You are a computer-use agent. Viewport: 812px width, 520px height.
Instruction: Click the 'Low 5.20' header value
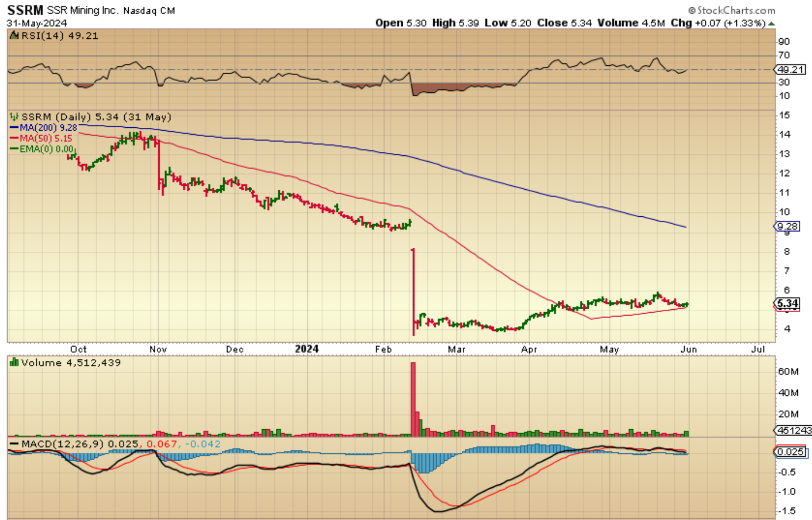click(508, 23)
